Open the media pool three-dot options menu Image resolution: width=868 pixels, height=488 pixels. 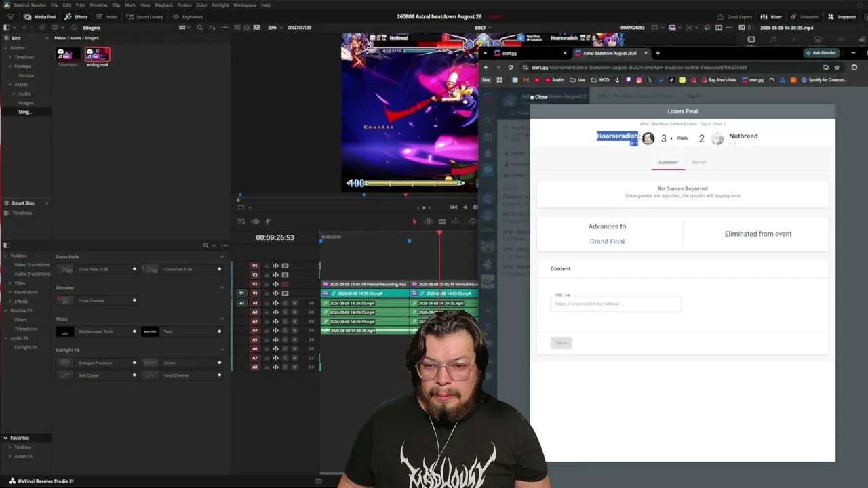coord(224,28)
